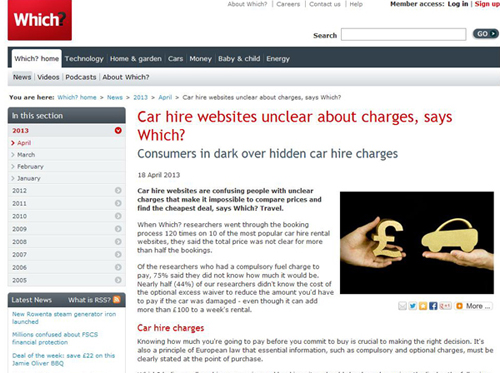Expand the 2011 archive arrow
The height and width of the screenshot is (373, 500).
tap(118, 203)
